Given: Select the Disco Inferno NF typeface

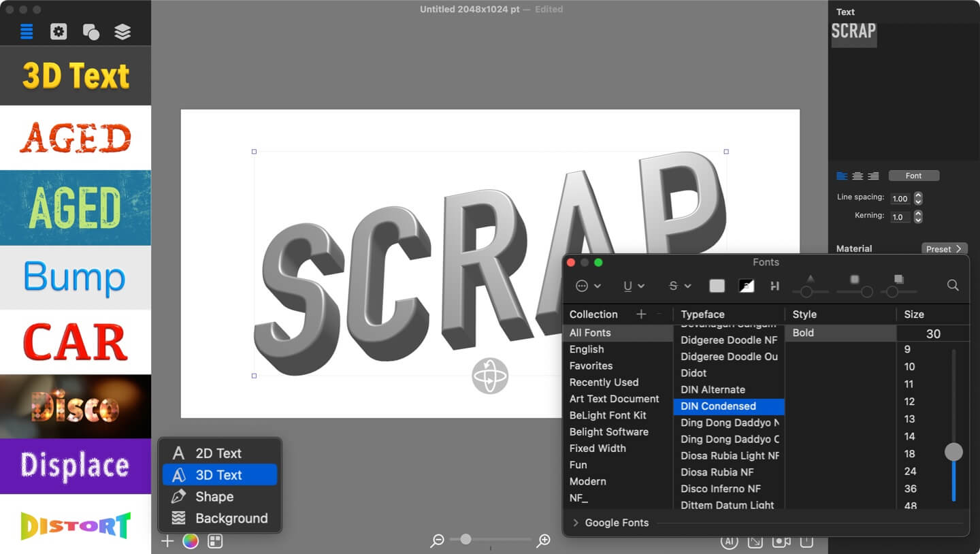Looking at the screenshot, I should coord(729,489).
